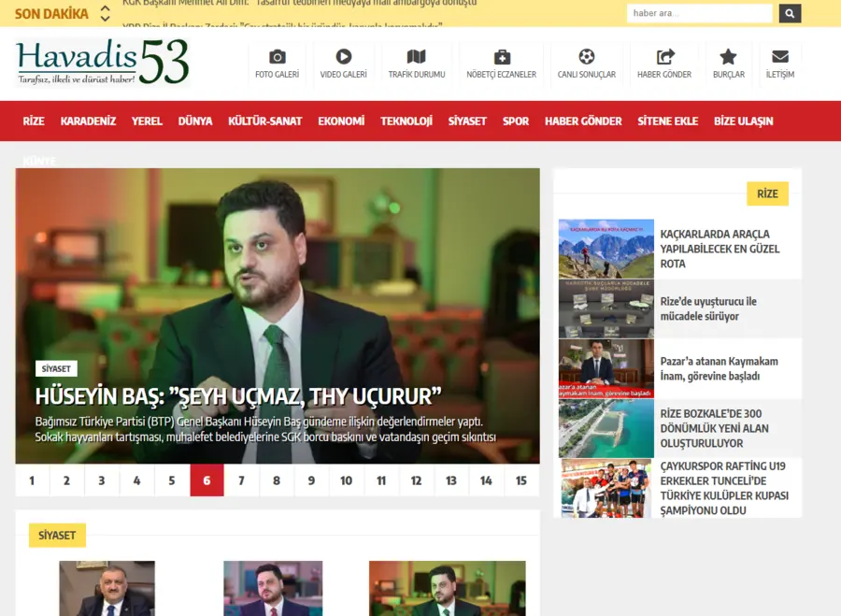Open the SİTENE EKLE menu item

(x=668, y=122)
